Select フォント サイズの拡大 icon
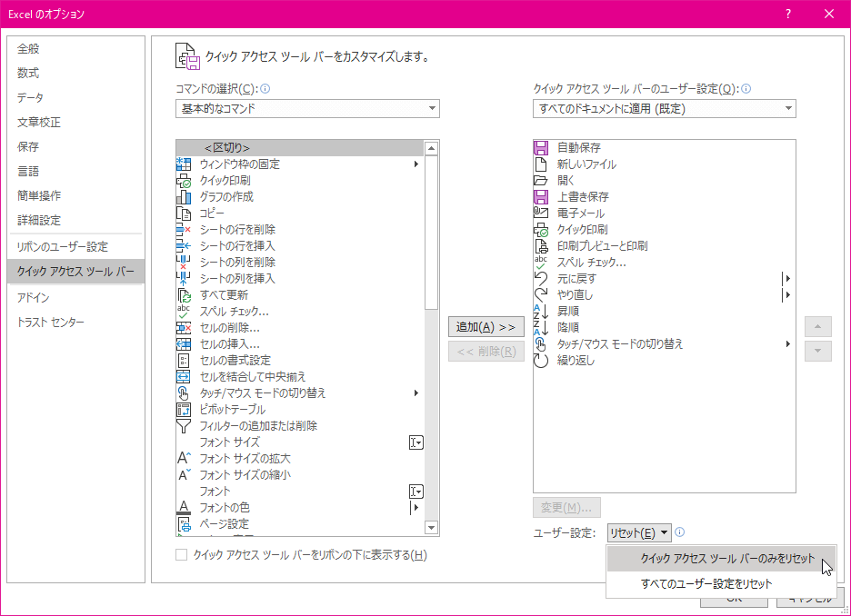The image size is (851, 616). (x=184, y=459)
